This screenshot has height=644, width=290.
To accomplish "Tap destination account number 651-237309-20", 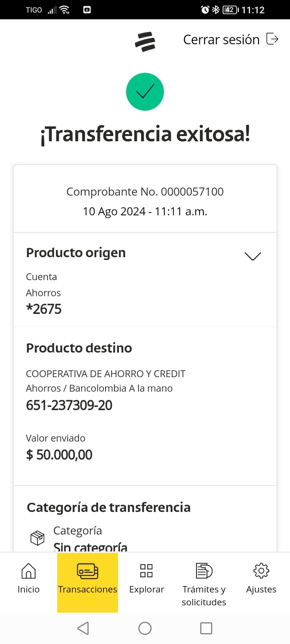I will [69, 405].
